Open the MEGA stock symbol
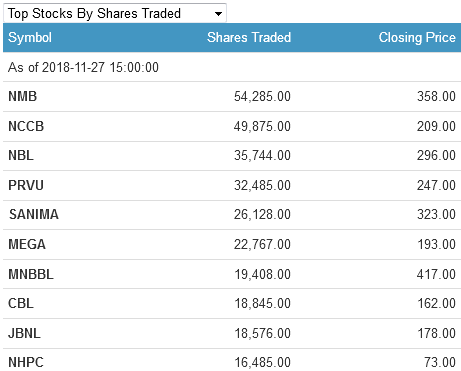 point(27,244)
